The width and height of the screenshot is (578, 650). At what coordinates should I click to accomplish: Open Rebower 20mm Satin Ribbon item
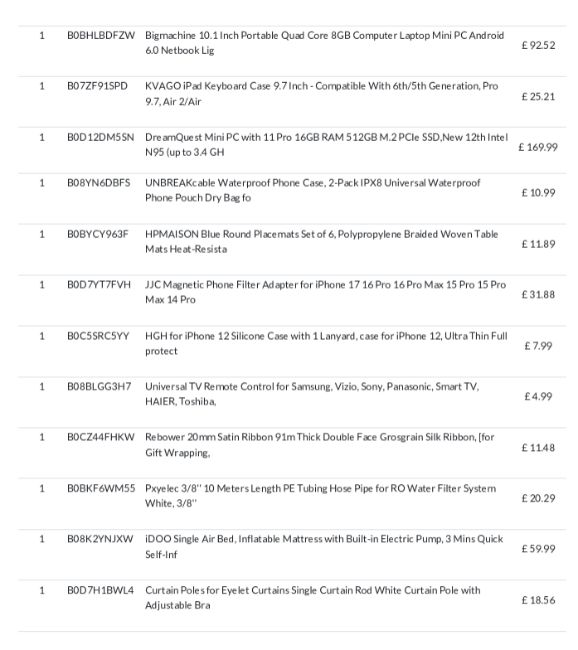[320, 445]
